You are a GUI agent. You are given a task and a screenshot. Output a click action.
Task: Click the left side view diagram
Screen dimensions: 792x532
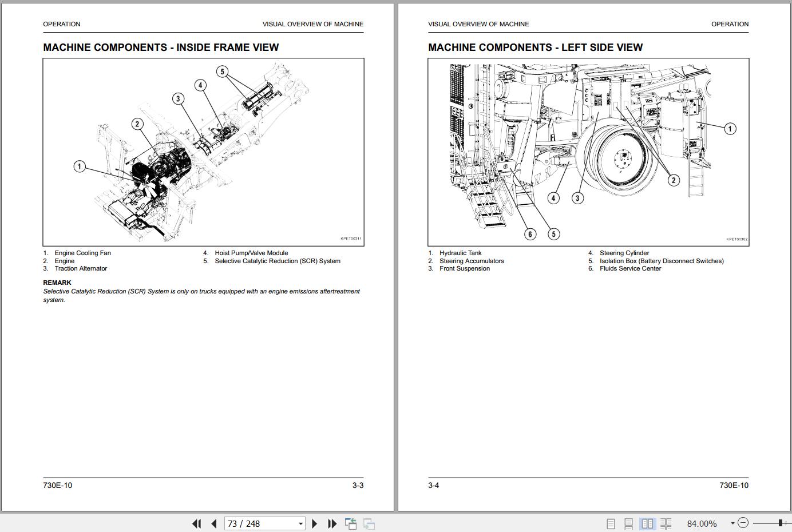tap(588, 152)
